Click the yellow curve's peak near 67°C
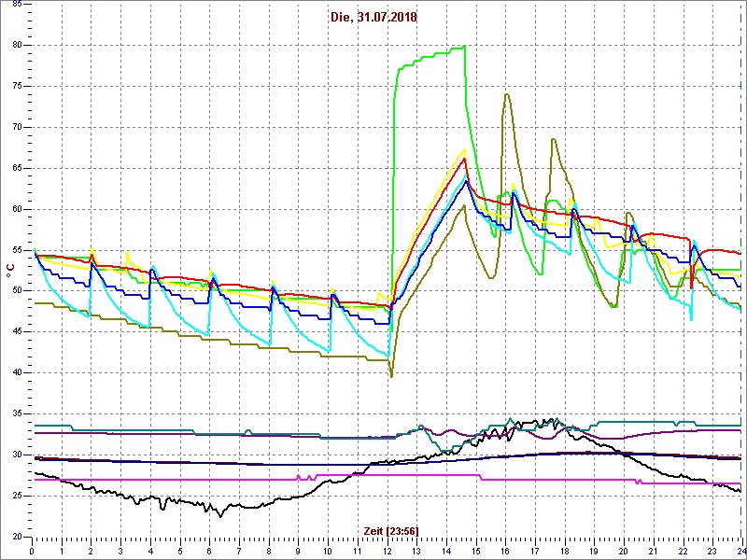The height and width of the screenshot is (560, 747). 464,149
